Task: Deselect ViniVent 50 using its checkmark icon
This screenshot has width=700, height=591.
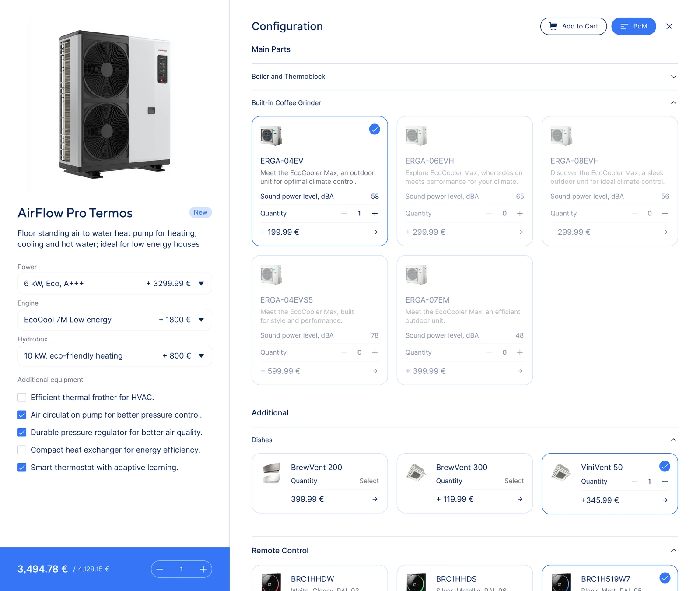Action: (665, 466)
